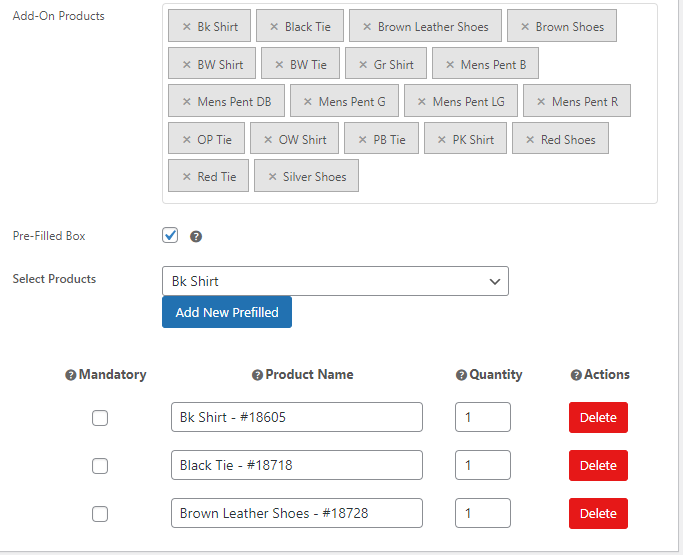Remove the Black Tie tag with its x
This screenshot has width=683, height=555.
tap(274, 27)
